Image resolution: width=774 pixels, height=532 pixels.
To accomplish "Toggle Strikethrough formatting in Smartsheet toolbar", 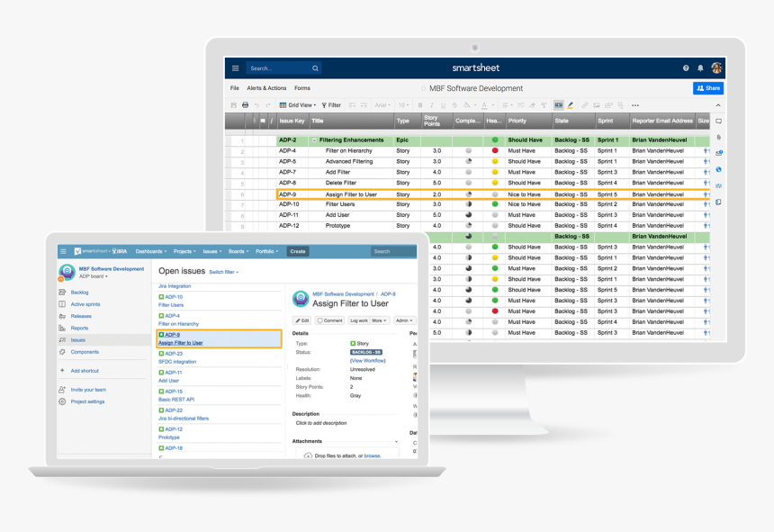I will (x=454, y=105).
